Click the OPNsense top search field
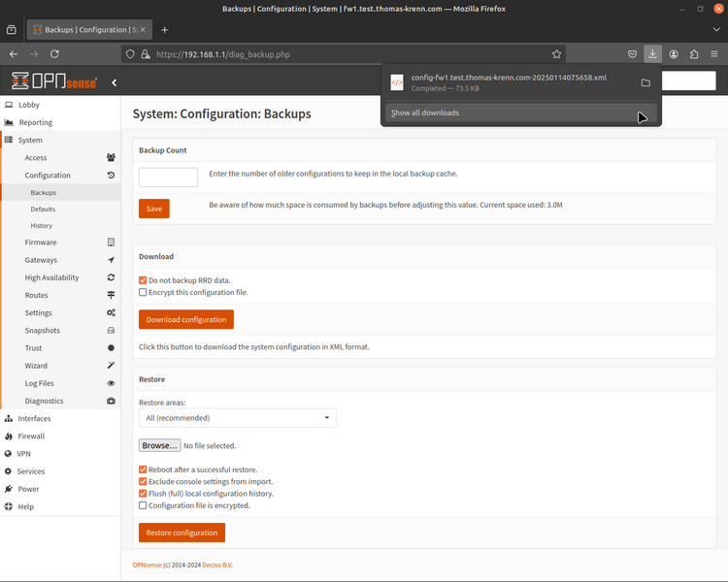The height and width of the screenshot is (582, 728). pos(689,81)
